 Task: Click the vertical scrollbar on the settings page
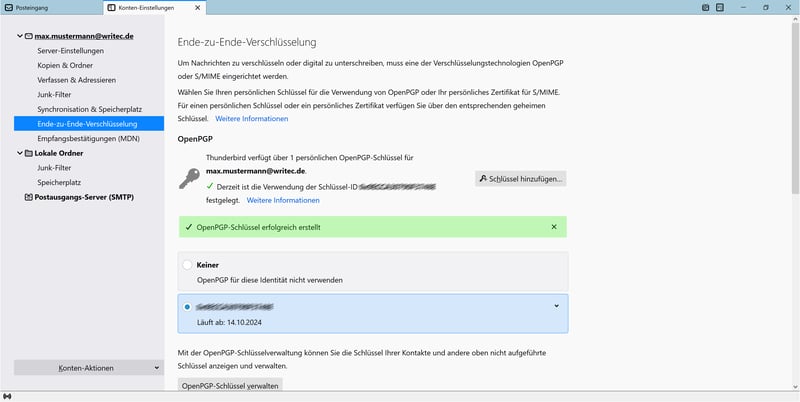(x=795, y=120)
